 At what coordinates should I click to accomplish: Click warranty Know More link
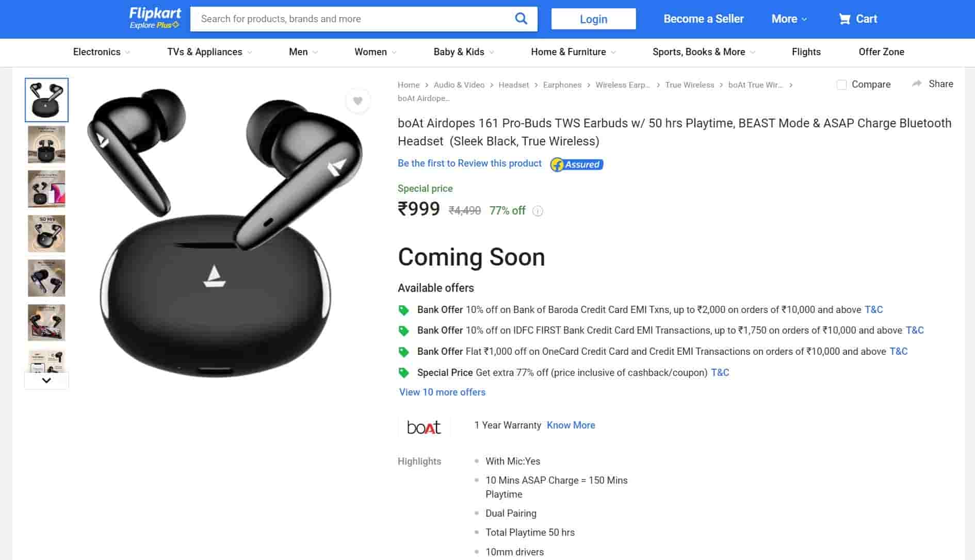[x=571, y=425]
